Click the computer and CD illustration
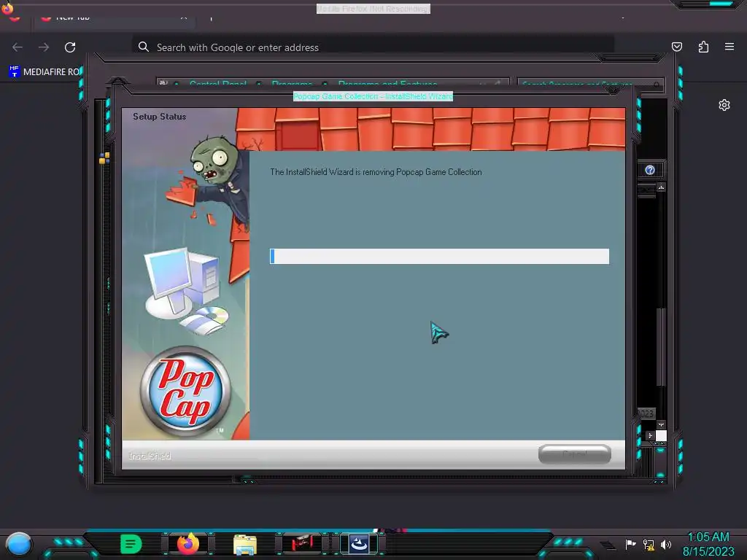 click(x=187, y=291)
